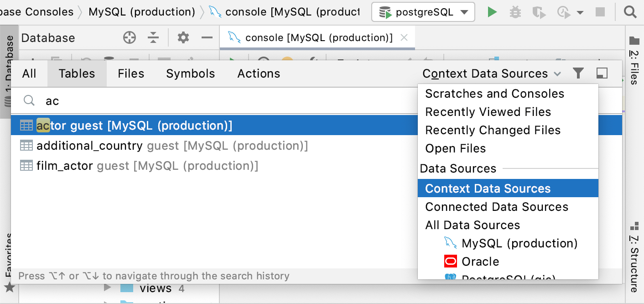Open Search Everywhere magnifier in top toolbar

(x=630, y=12)
